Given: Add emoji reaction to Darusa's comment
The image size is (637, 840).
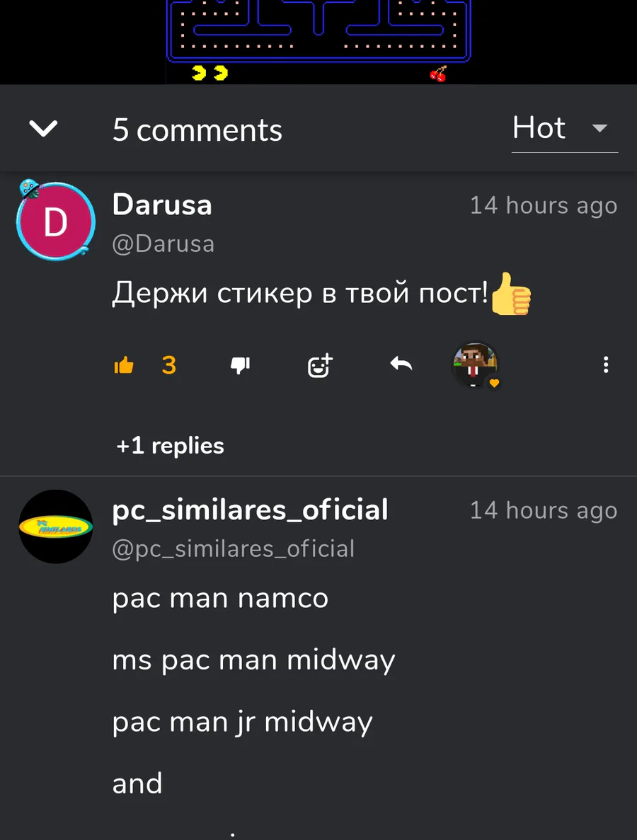Looking at the screenshot, I should (x=320, y=366).
